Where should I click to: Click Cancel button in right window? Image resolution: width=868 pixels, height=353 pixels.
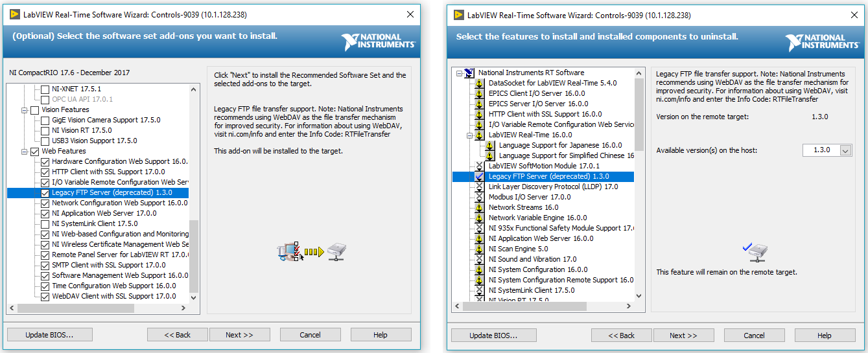755,336
